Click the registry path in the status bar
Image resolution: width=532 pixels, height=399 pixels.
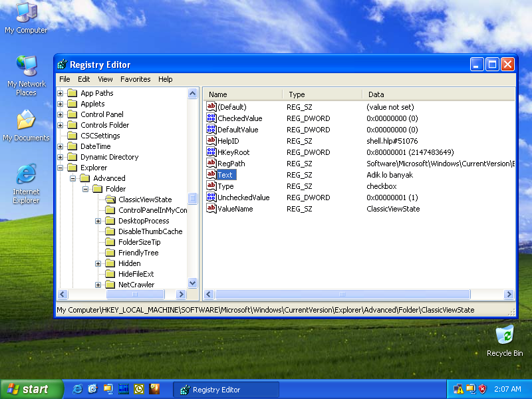[265, 310]
